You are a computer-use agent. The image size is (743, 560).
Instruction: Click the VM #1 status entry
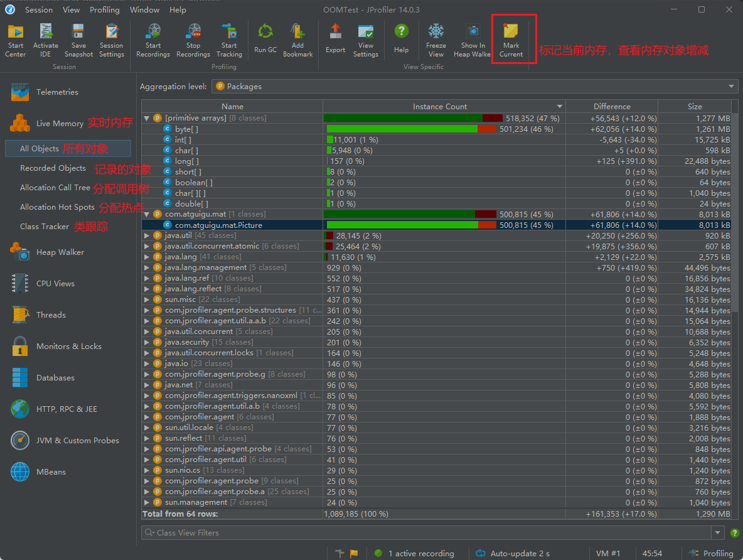click(608, 553)
